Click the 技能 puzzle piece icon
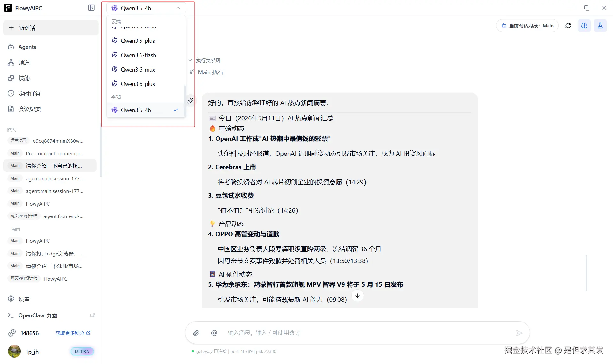This screenshot has height=364, width=613. pyautogui.click(x=11, y=78)
